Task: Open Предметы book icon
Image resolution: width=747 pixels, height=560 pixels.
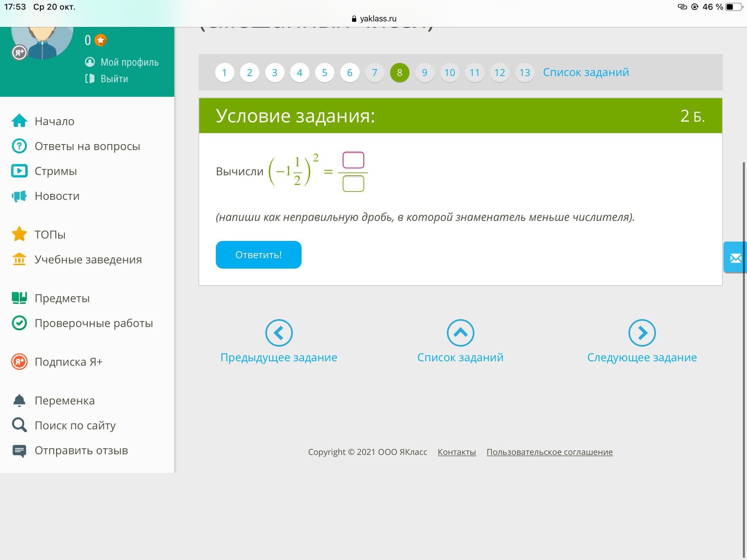Action: click(19, 298)
